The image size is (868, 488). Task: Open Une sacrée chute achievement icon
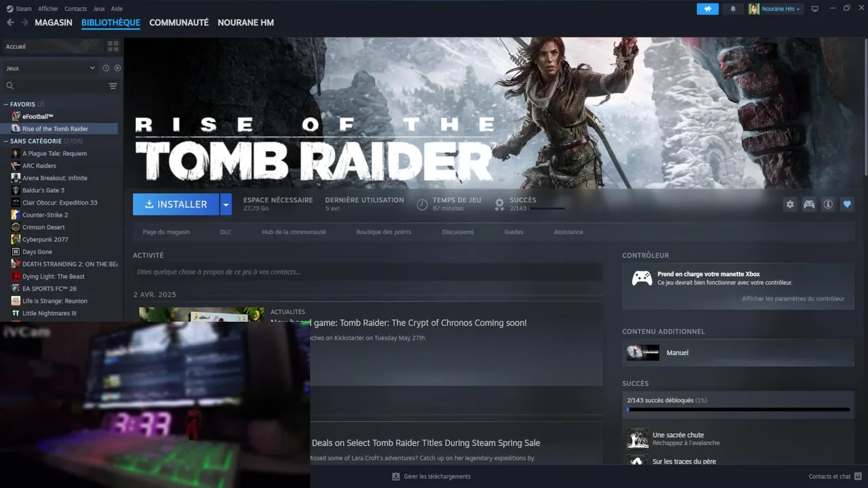pyautogui.click(x=637, y=439)
